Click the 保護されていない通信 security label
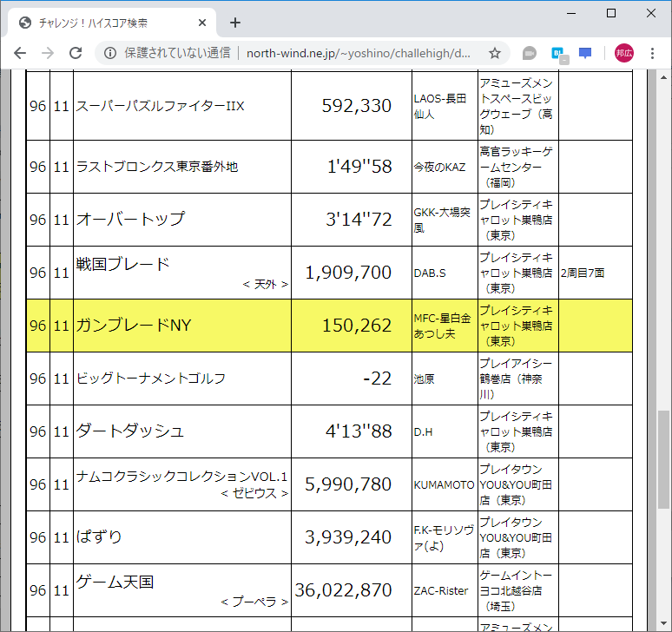Viewport: 672px width, 632px height. pos(177,53)
